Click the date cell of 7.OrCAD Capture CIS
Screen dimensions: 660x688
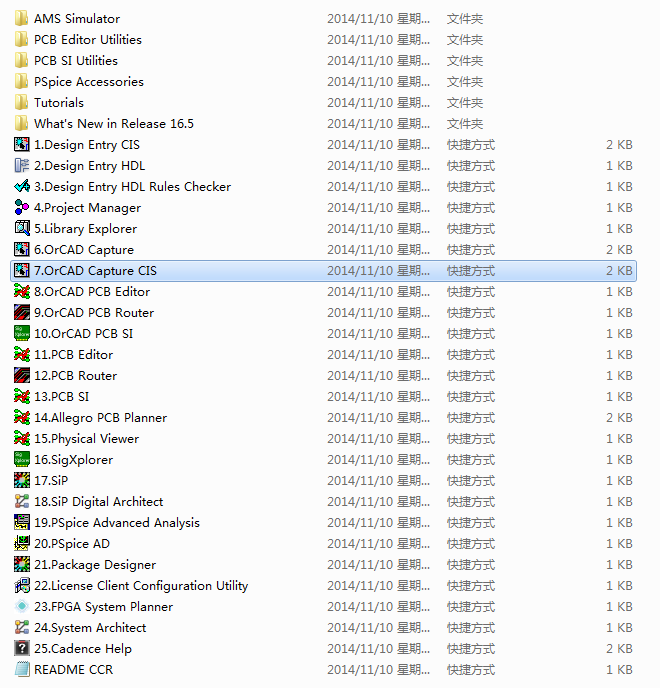[x=378, y=271]
